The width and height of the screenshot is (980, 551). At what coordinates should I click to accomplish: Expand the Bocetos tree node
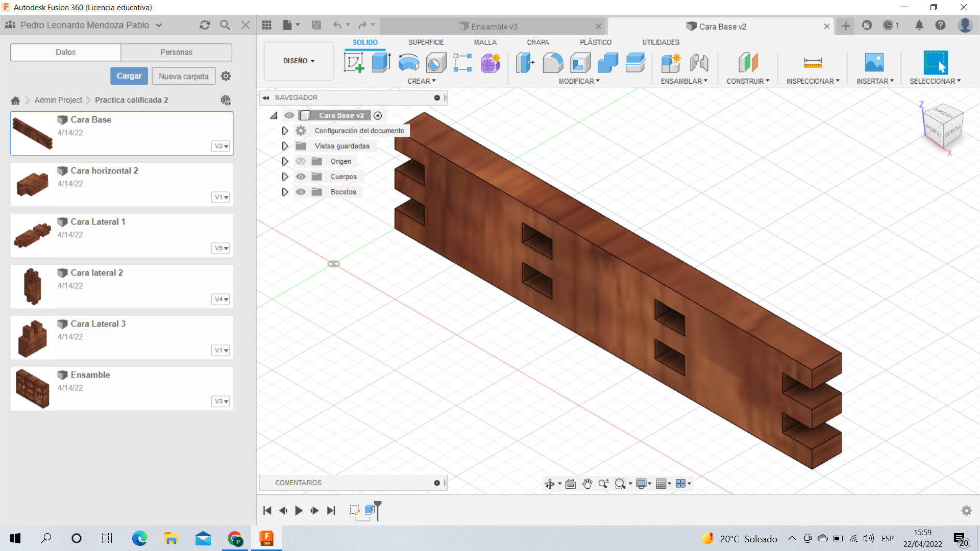click(285, 192)
